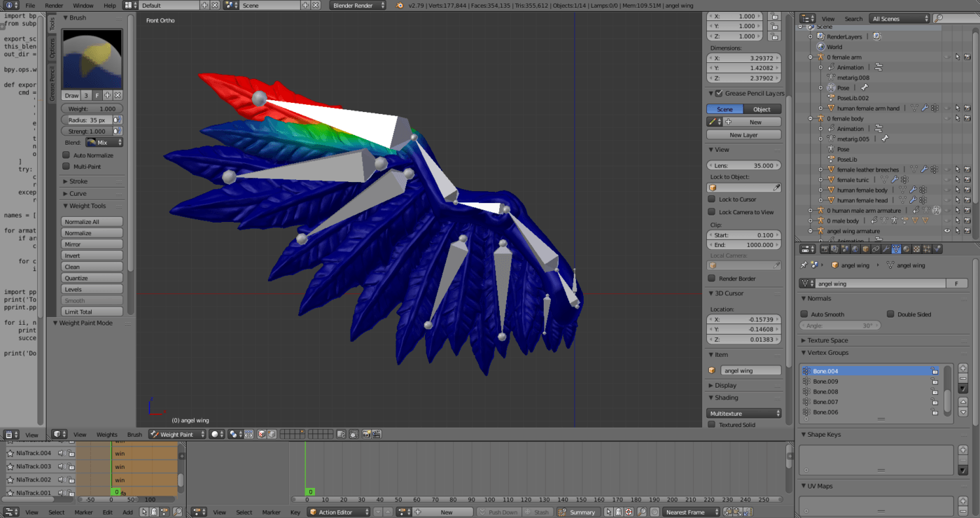The height and width of the screenshot is (518, 980).
Task: Click the viewport shading sphere selector
Action: [217, 434]
